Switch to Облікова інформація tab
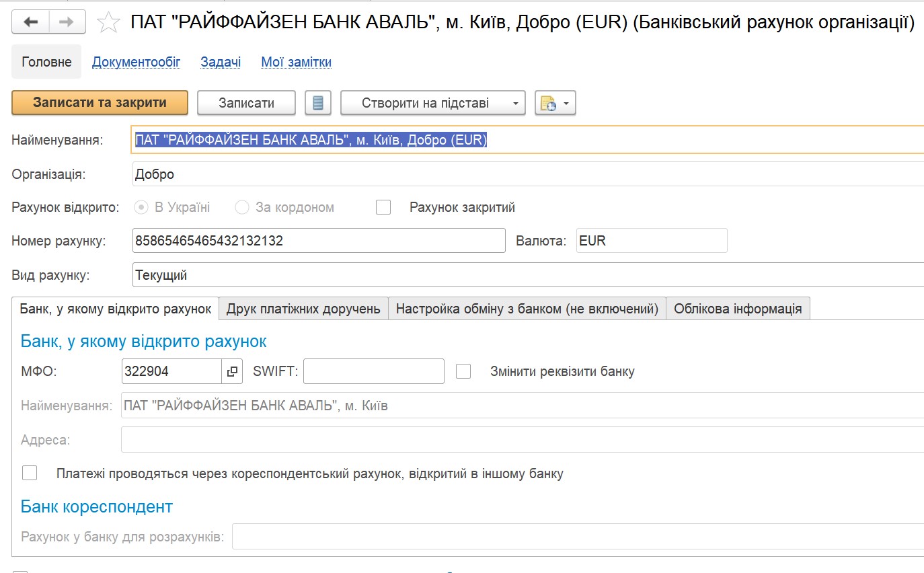Image resolution: width=924 pixels, height=573 pixels. click(738, 309)
